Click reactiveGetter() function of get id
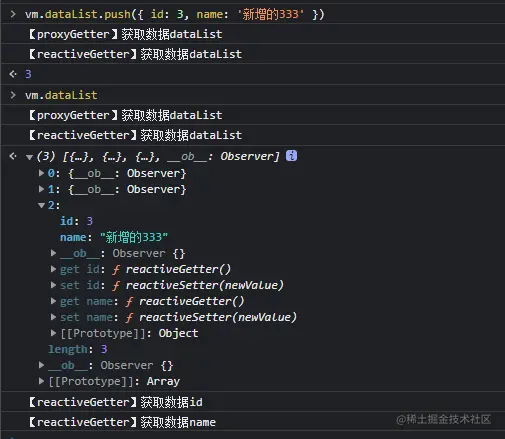 click(178, 269)
